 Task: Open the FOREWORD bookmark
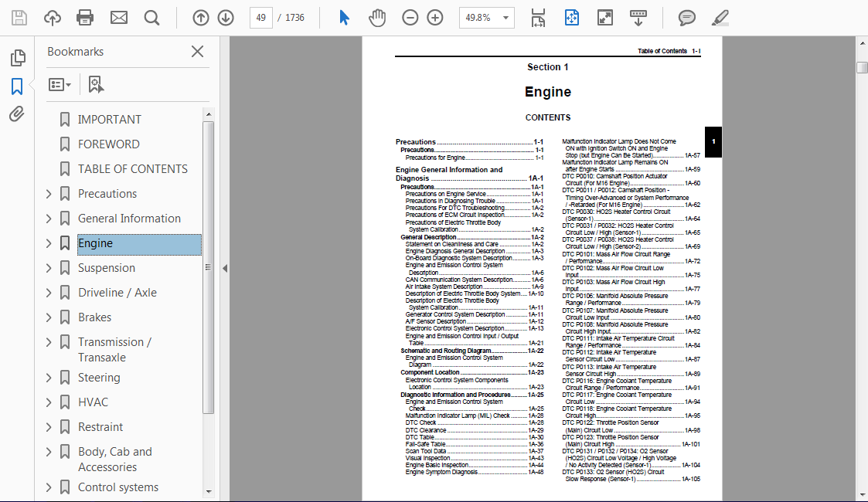click(108, 144)
